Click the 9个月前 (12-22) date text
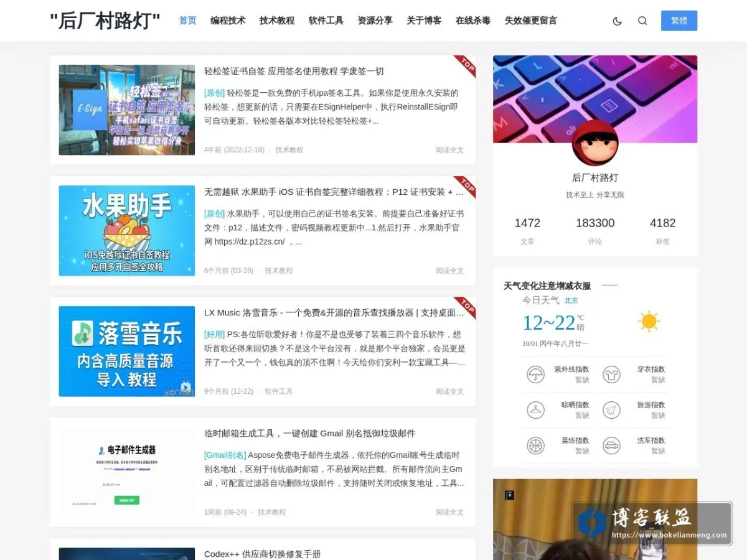 [x=228, y=391]
